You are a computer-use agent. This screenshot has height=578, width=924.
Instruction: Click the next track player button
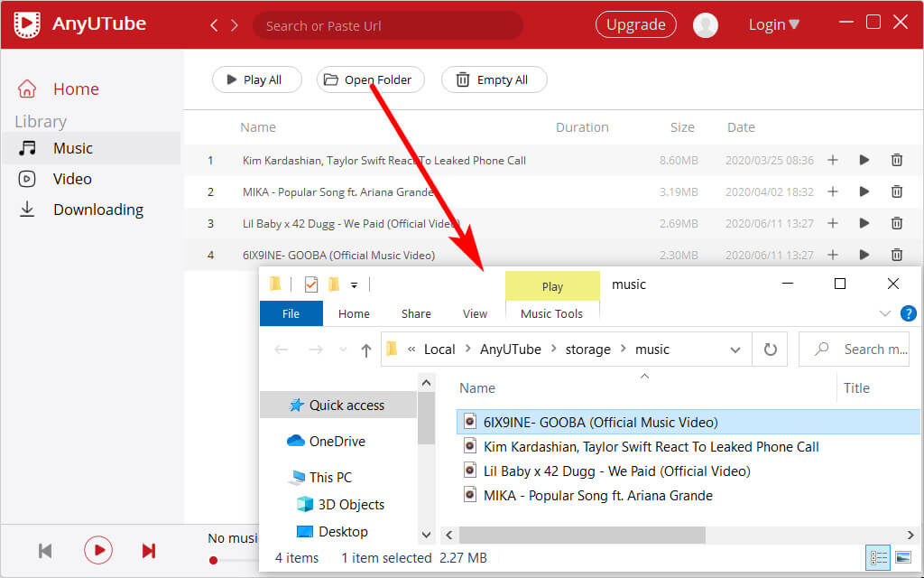pyautogui.click(x=149, y=551)
